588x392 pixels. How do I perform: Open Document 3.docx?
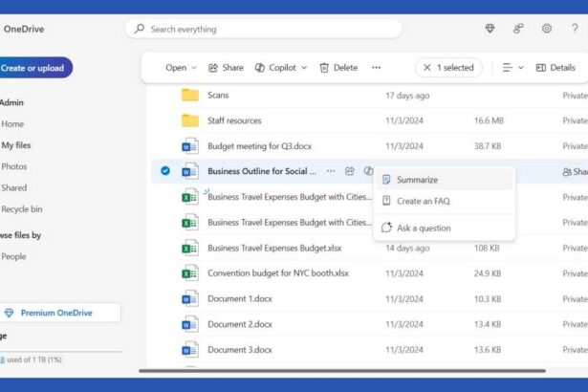point(240,350)
